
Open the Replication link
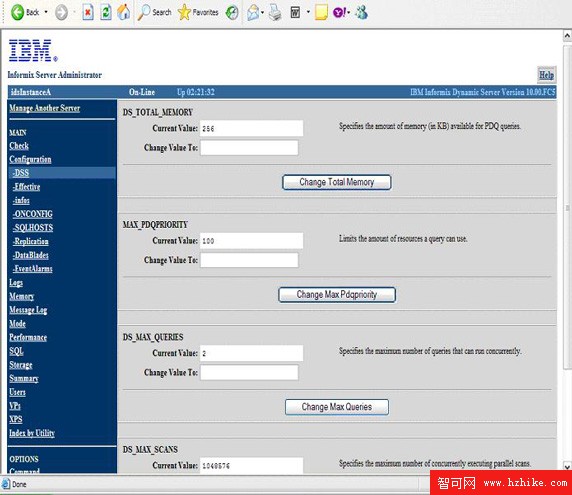coord(31,241)
